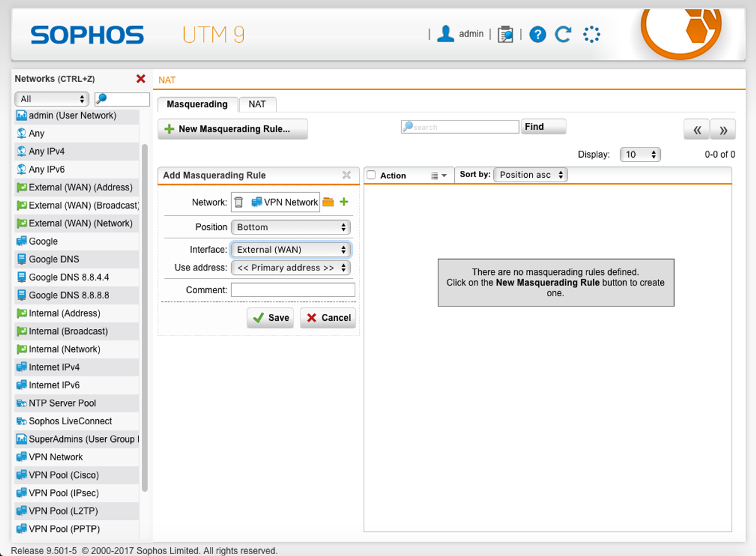Click the reload refresh icon in header
The width and height of the screenshot is (756, 556).
click(x=563, y=34)
